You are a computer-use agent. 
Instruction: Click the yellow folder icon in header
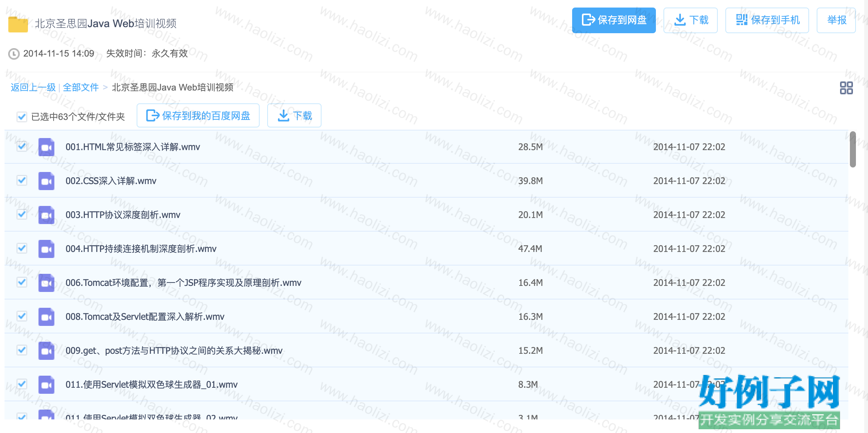coord(18,24)
